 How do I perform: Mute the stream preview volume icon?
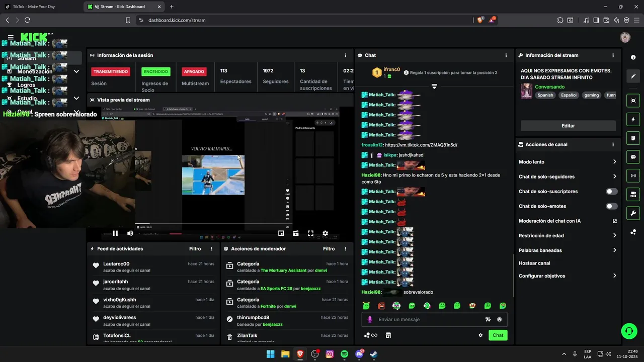pyautogui.click(x=130, y=233)
